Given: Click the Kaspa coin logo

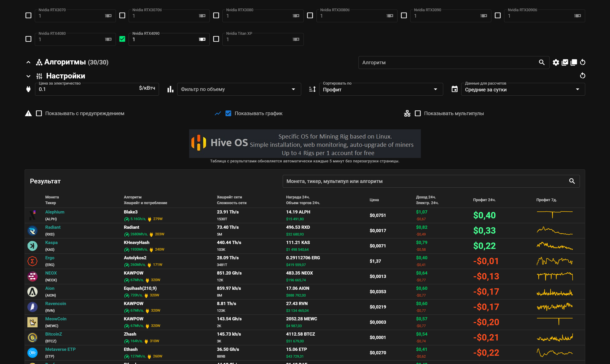Looking at the screenshot, I should (x=32, y=246).
